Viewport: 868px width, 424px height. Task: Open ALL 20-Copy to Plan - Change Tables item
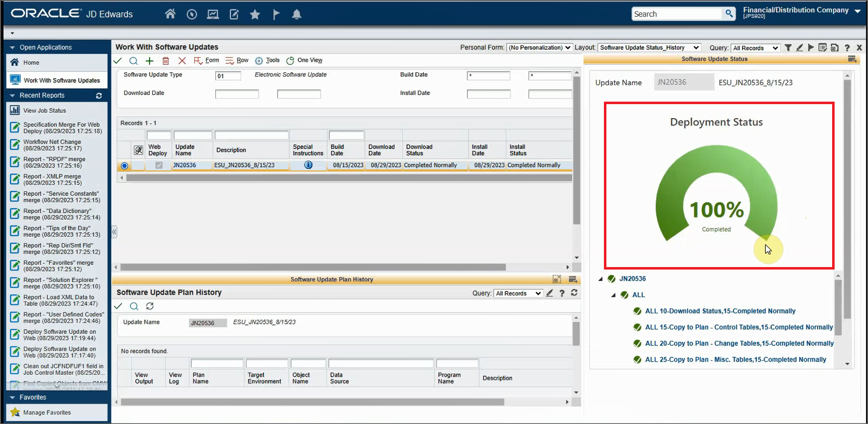739,343
